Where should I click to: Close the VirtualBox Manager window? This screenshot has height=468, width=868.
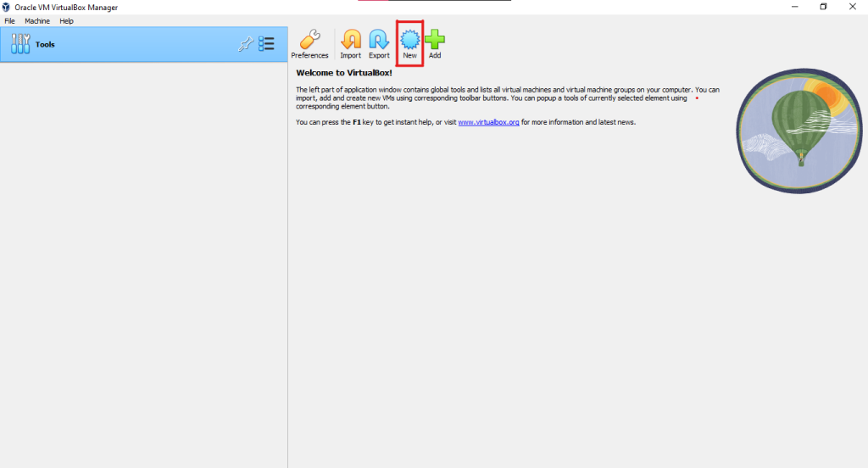point(853,7)
